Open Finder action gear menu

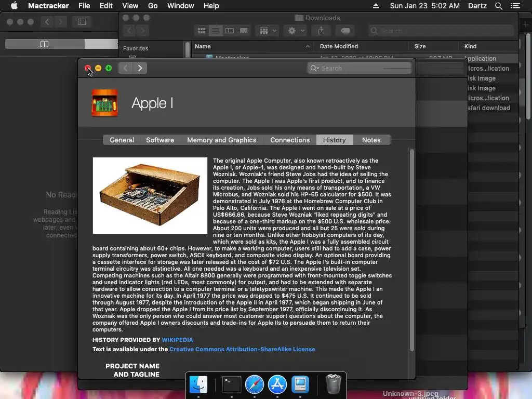coord(296,31)
